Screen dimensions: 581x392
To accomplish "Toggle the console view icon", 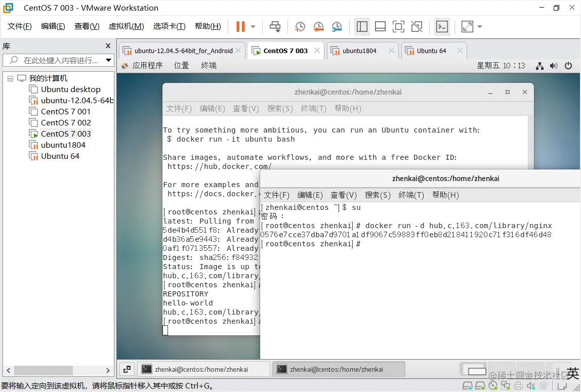I will click(x=442, y=26).
